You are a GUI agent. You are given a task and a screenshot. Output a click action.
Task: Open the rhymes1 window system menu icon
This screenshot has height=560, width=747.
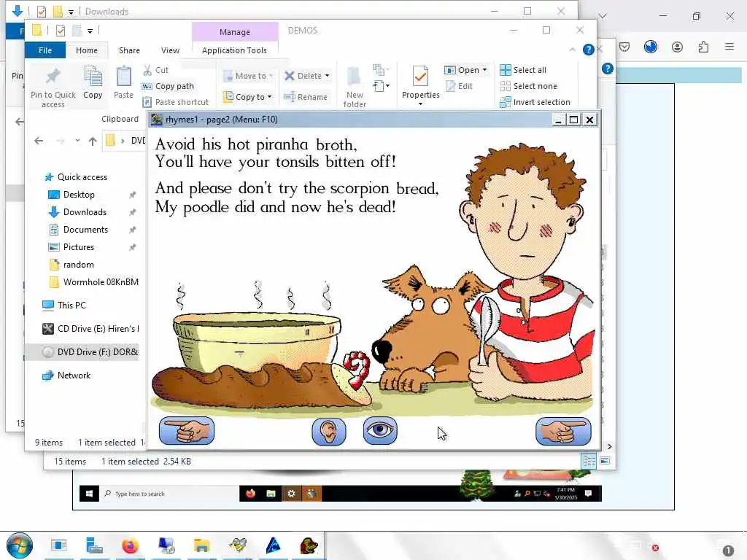(x=156, y=120)
